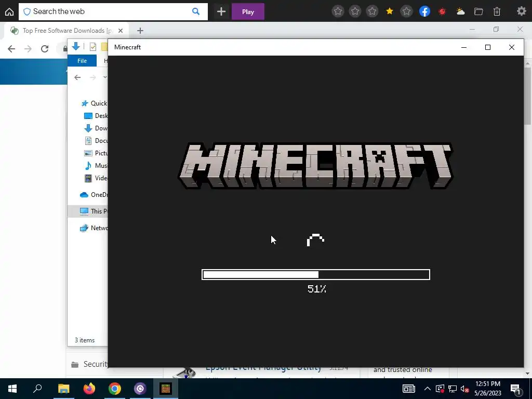
Task: Select Pictures in Explorer sidebar
Action: click(x=96, y=153)
